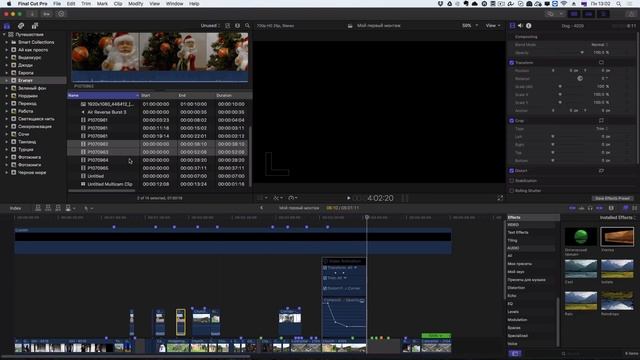Screen dimensions: 640x360
Task: Open the Mark menu
Action: click(102, 4)
